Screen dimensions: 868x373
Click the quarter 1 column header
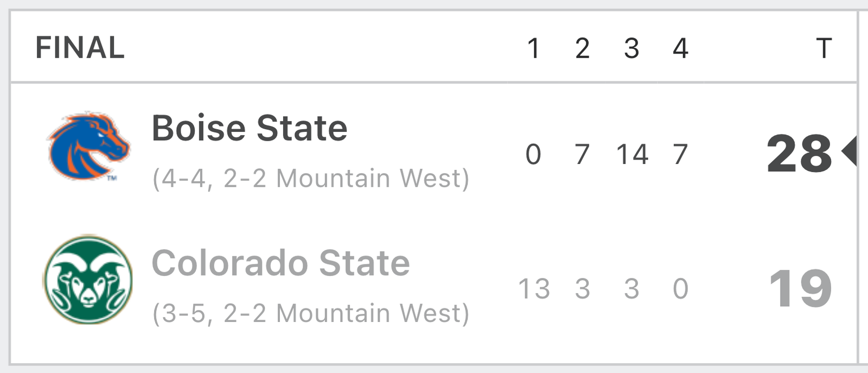tap(534, 48)
